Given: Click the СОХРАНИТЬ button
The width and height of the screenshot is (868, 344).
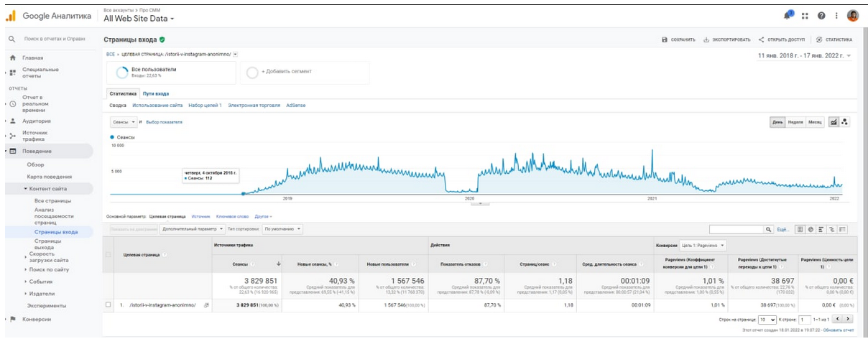Looking at the screenshot, I should 678,39.
